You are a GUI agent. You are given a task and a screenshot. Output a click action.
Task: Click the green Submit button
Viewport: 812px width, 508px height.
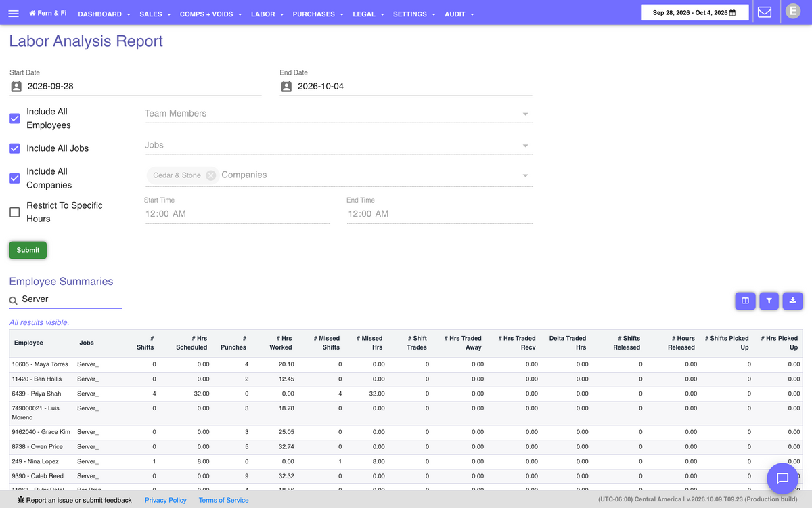(28, 250)
